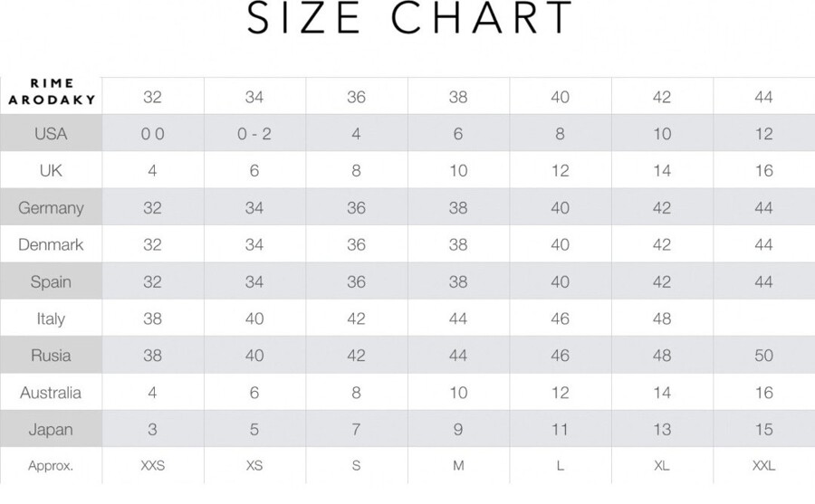815x504 pixels.
Task: Select the USA row label
Action: (51, 134)
